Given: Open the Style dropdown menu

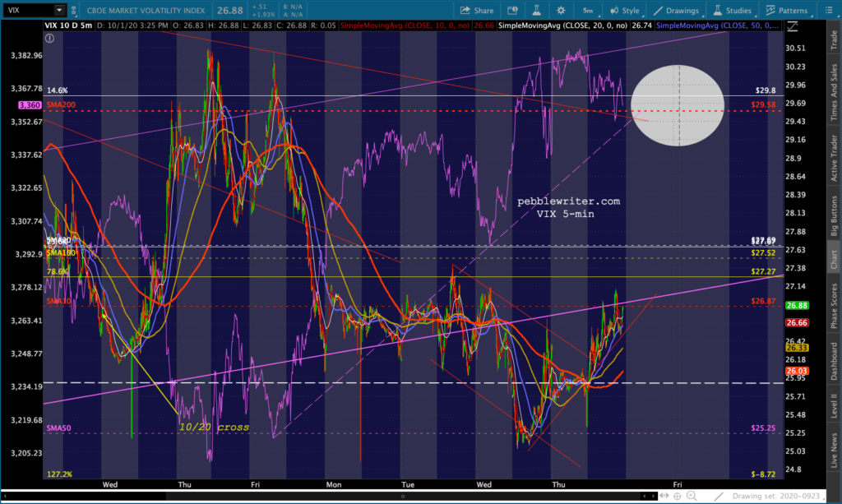Looking at the screenshot, I should pos(625,11).
